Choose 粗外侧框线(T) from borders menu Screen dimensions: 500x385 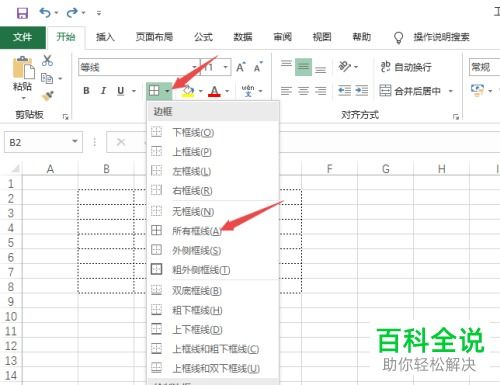click(213, 269)
